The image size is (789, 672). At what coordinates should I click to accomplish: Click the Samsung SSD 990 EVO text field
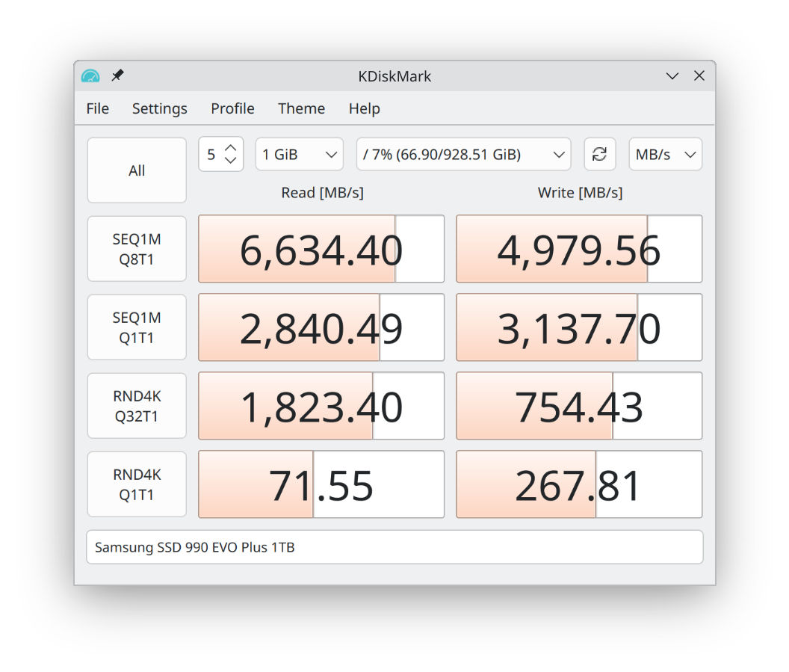tap(394, 547)
